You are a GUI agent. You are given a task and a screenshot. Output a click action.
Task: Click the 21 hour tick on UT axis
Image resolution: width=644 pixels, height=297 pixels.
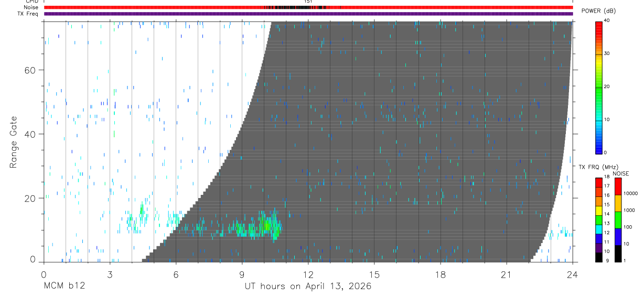click(x=506, y=274)
